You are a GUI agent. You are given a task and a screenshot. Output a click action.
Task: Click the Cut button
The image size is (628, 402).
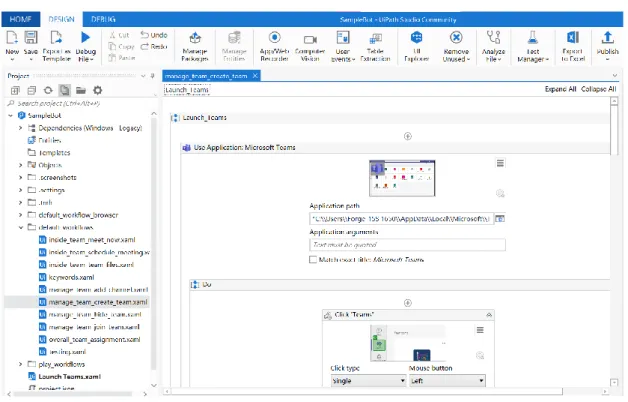119,35
